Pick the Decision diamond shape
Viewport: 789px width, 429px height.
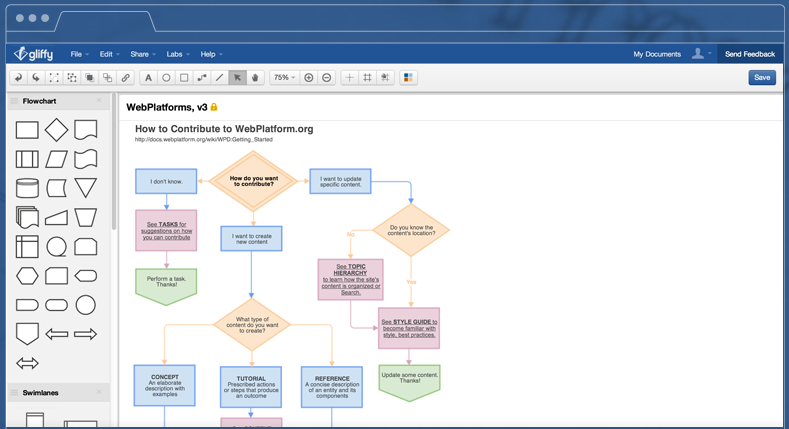tap(56, 130)
